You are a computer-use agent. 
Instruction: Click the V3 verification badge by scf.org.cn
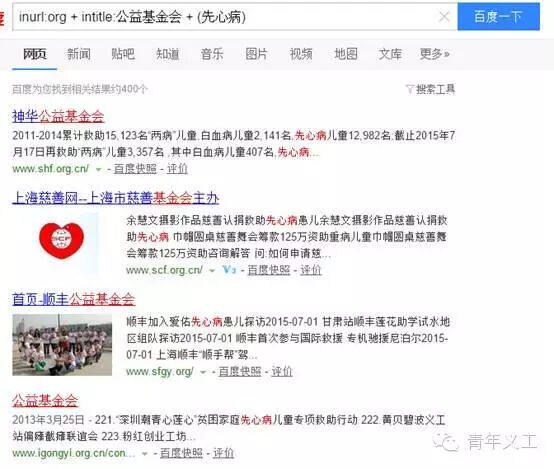point(229,270)
